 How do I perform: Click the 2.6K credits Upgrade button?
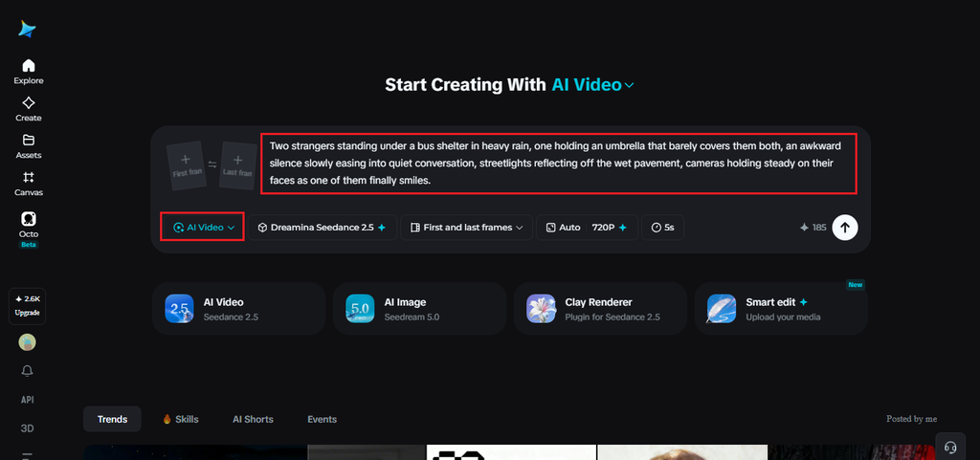28,306
